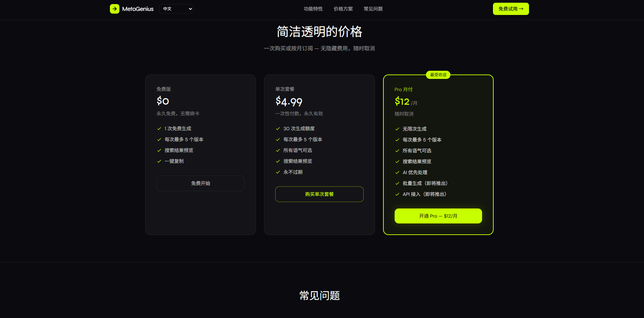Open the 常见问题 section from the navbar
This screenshot has width=644, height=318.
[x=373, y=9]
